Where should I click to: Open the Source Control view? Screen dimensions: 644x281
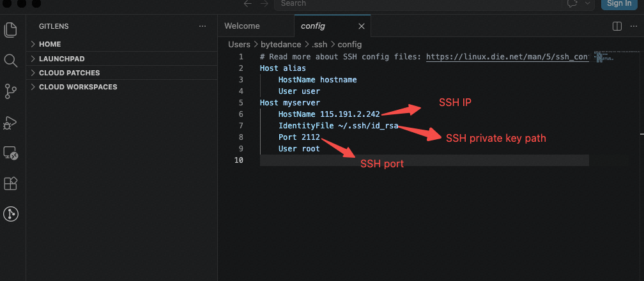(x=11, y=91)
